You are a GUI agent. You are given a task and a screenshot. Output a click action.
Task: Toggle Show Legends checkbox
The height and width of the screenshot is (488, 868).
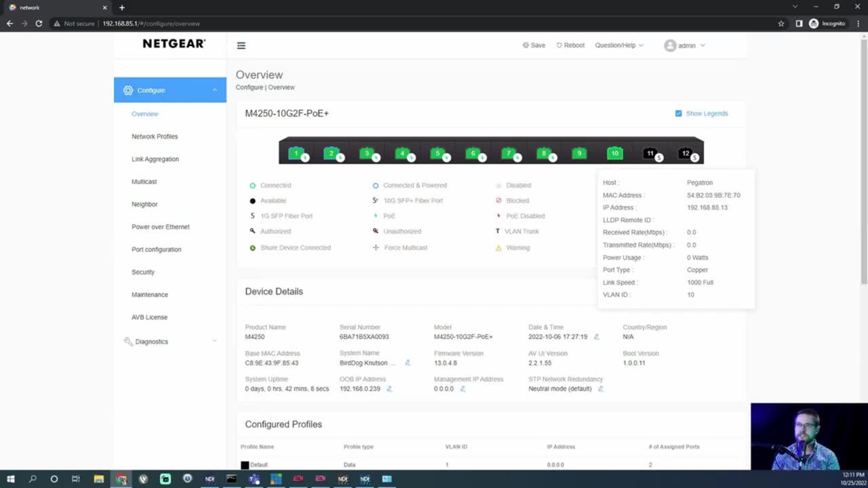(x=678, y=113)
